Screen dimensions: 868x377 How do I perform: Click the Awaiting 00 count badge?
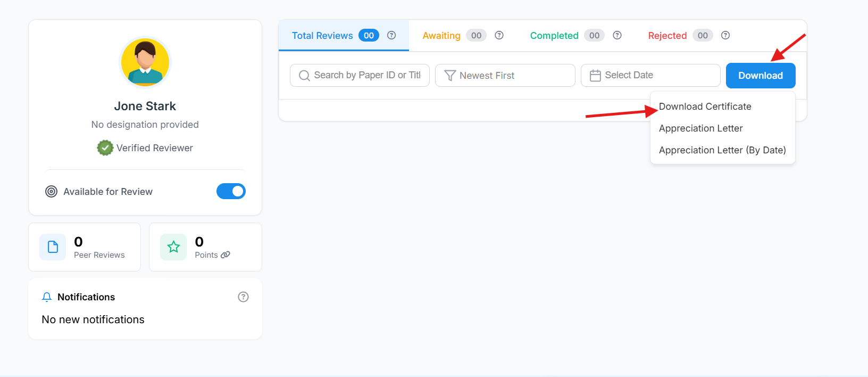pos(476,36)
